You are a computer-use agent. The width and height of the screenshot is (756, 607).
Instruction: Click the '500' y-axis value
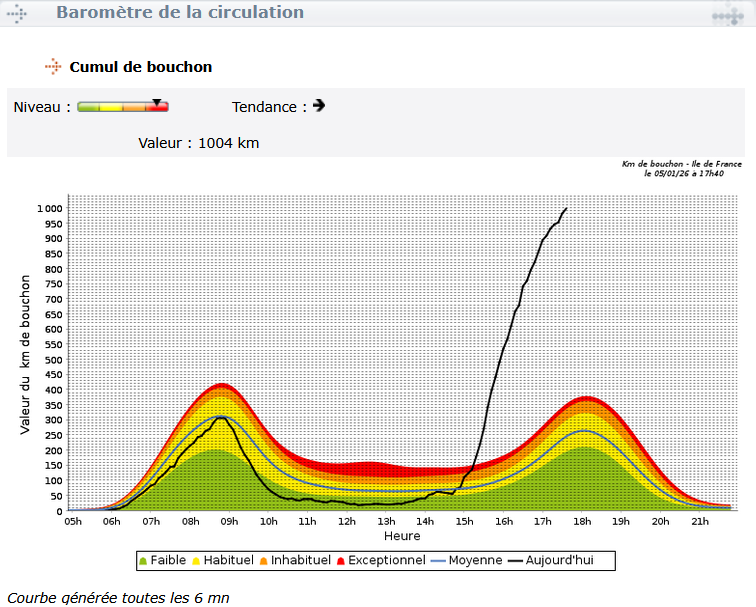pos(54,360)
